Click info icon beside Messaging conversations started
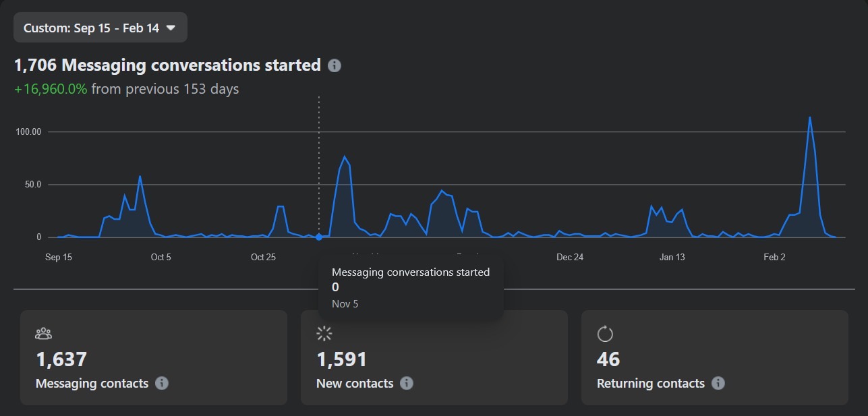The width and height of the screenshot is (868, 416). tap(335, 65)
